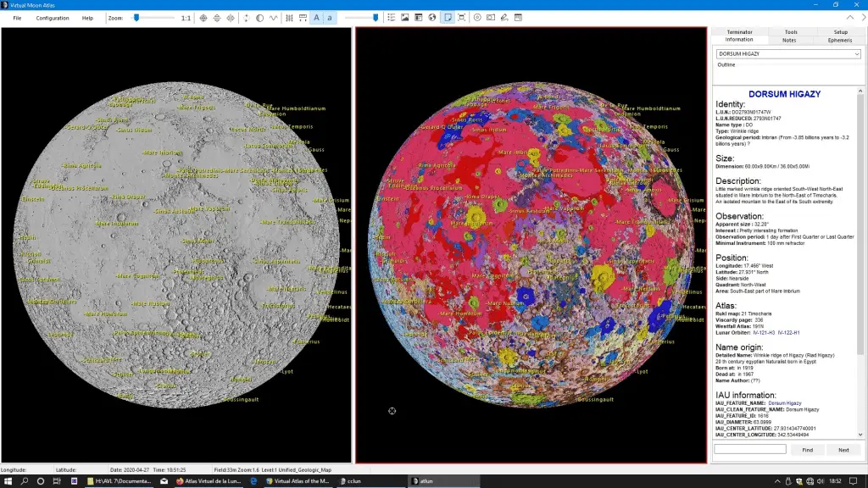
Task: Click the search input field
Action: [750, 449]
